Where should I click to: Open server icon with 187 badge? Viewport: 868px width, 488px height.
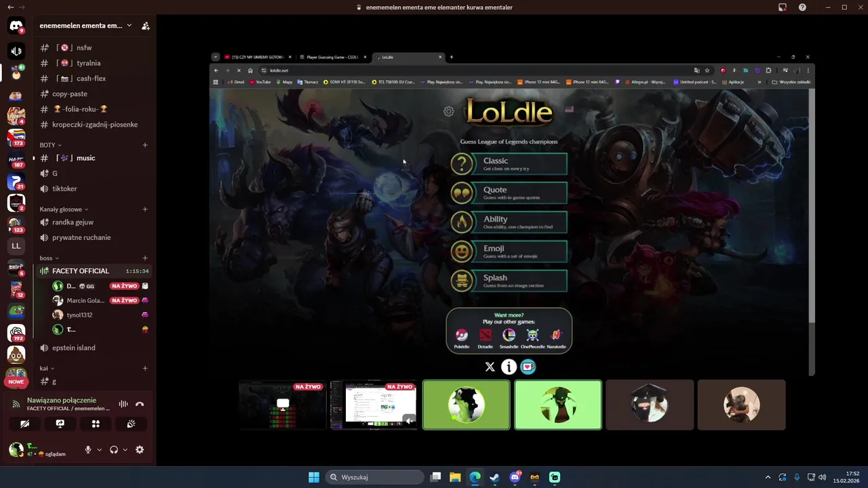click(x=16, y=161)
